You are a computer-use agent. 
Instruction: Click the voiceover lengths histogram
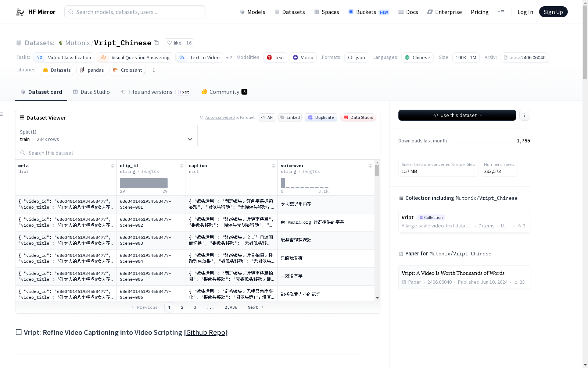point(304,183)
